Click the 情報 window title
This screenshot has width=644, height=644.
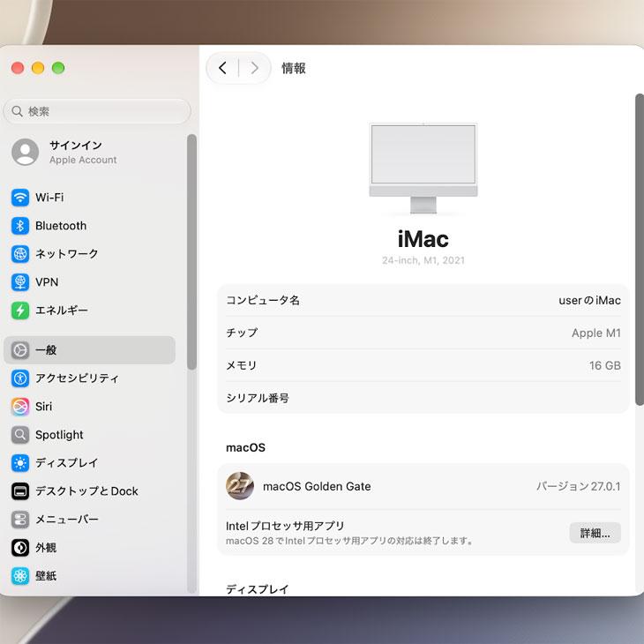point(293,68)
